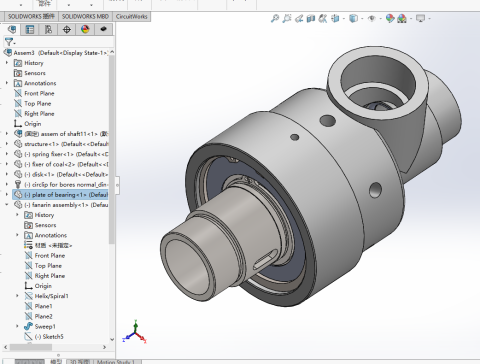Expand the spring fixer<1> component
The width and height of the screenshot is (480, 364).
click(7, 154)
